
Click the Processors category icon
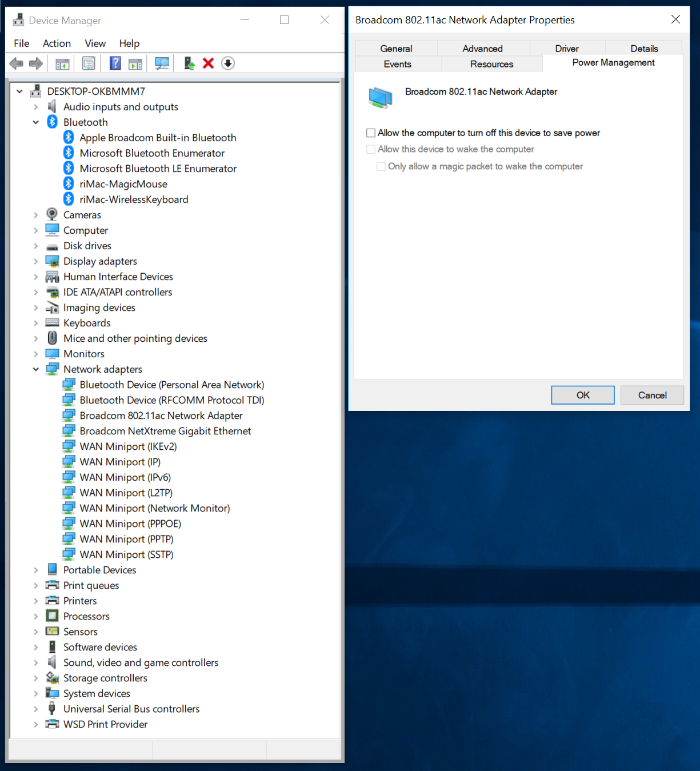click(x=52, y=616)
